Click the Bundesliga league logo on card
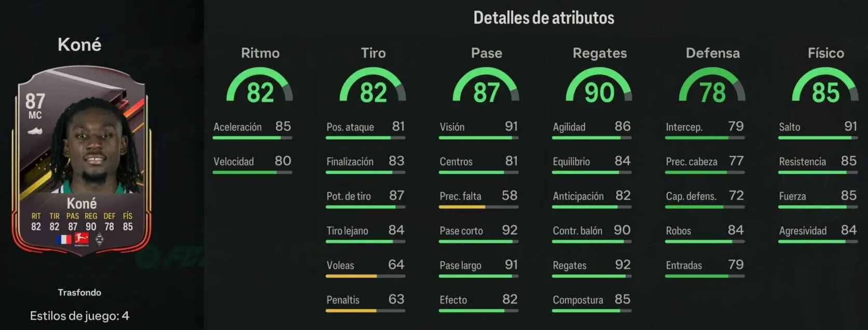The image size is (868, 330). tap(81, 239)
